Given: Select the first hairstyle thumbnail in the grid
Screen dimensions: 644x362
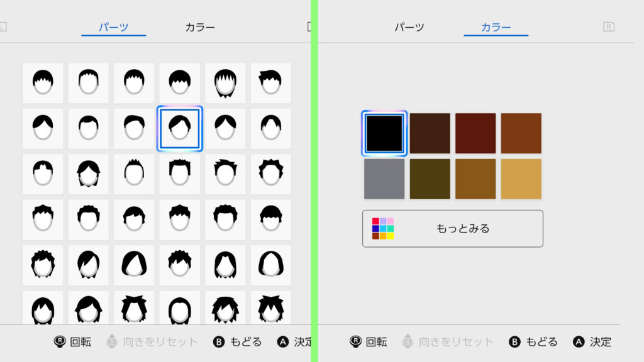Looking at the screenshot, I should 43,83.
